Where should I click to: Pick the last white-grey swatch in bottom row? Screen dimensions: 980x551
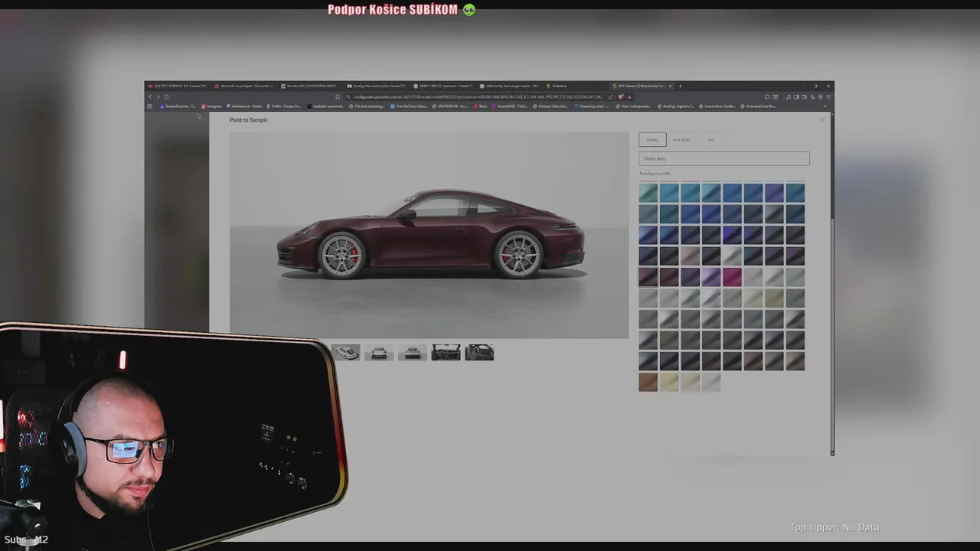(711, 381)
